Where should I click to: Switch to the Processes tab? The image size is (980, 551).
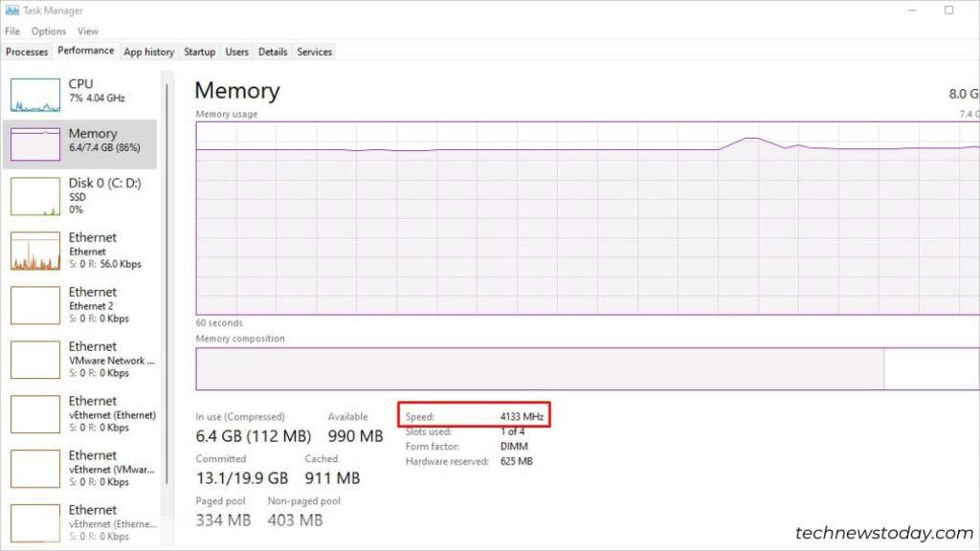(26, 52)
